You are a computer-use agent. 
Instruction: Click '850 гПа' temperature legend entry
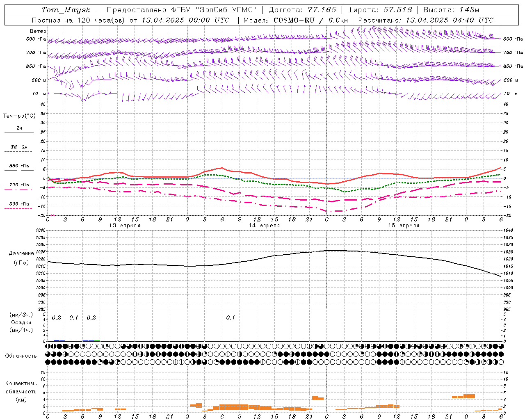click(x=19, y=166)
